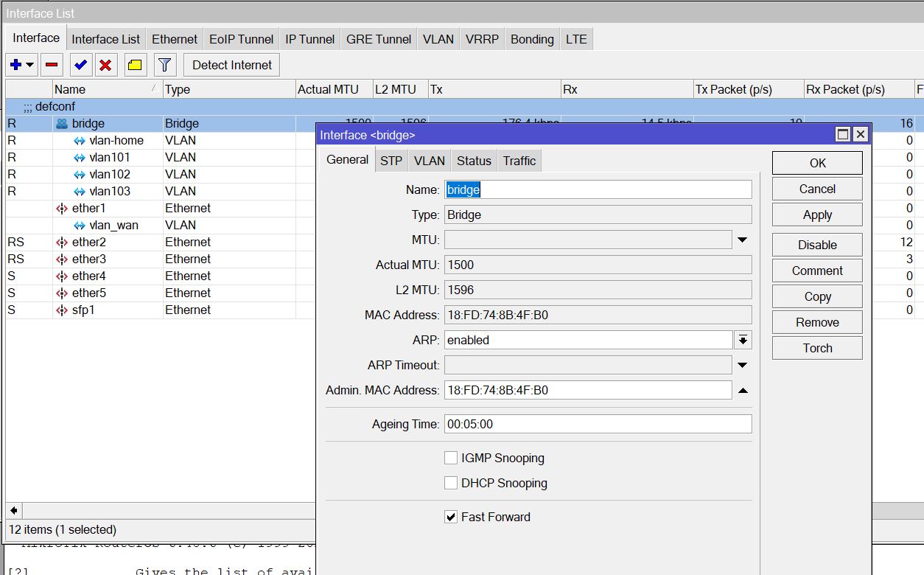Click the red minus remove icon
The width and height of the screenshot is (924, 575).
coord(52,65)
